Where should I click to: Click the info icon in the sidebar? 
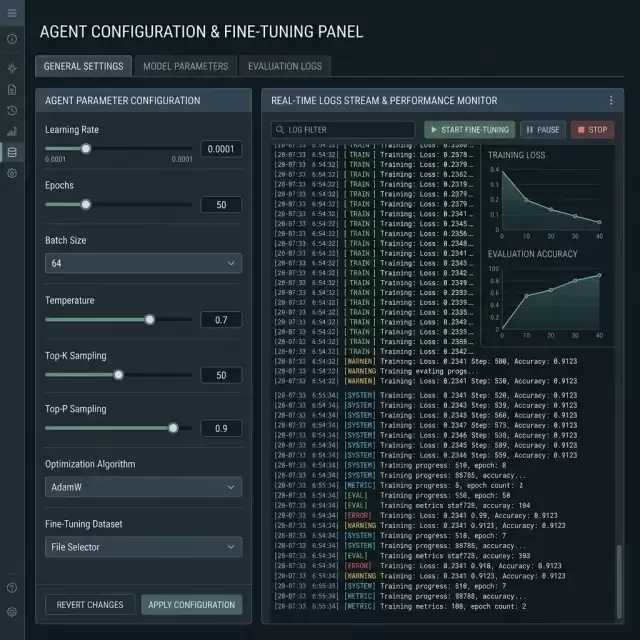(x=12, y=39)
